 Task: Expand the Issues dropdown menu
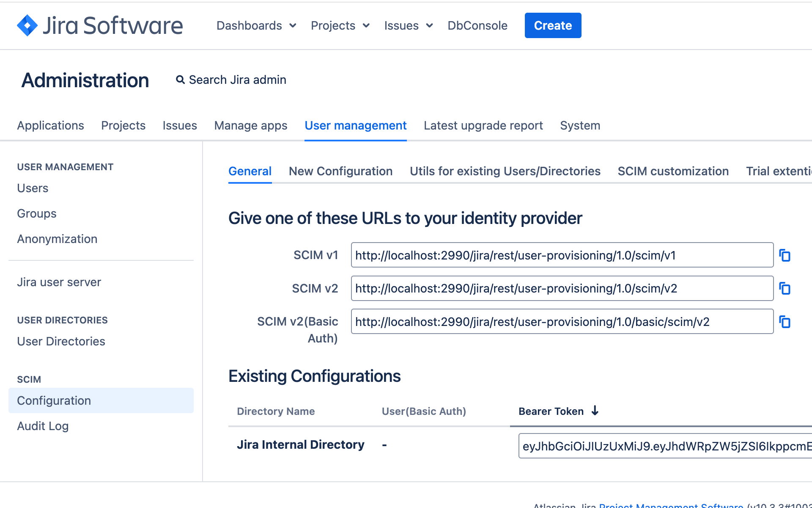(409, 25)
